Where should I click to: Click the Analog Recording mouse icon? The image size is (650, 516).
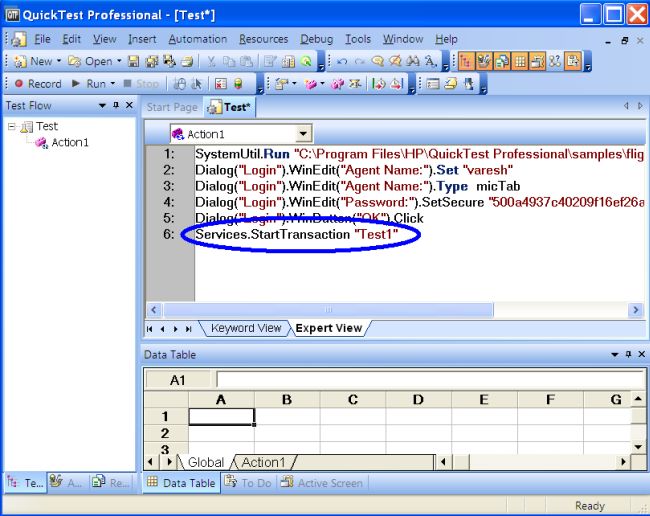click(x=179, y=84)
